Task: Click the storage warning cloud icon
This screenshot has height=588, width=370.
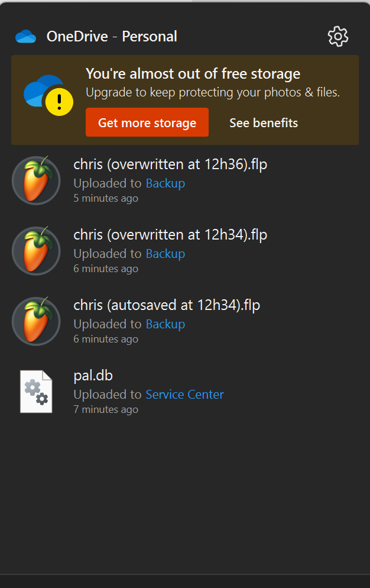Action: pos(48,96)
